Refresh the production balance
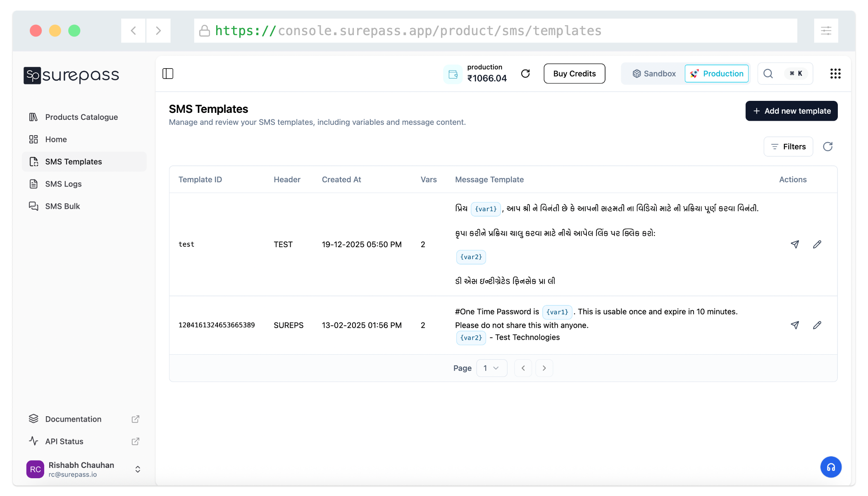Viewport: 868px width, 496px height. [x=525, y=74]
